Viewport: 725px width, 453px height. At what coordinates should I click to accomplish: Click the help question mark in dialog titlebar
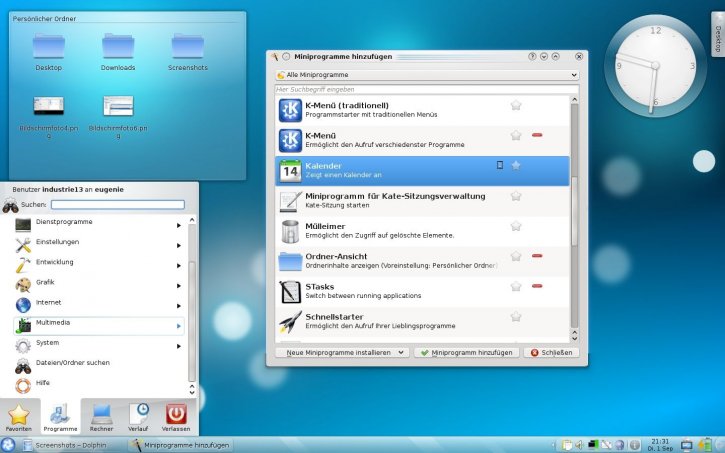pyautogui.click(x=532, y=56)
